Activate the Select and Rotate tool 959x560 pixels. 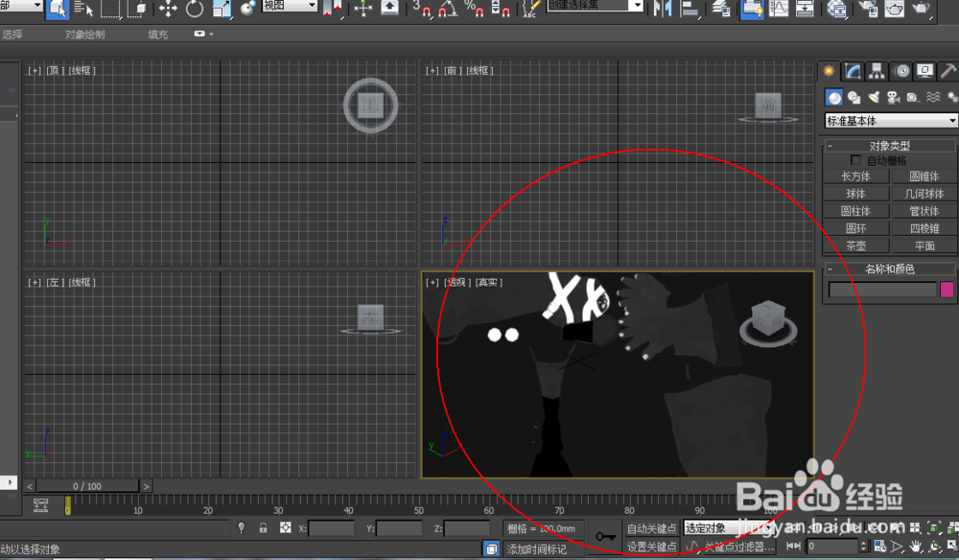[195, 9]
